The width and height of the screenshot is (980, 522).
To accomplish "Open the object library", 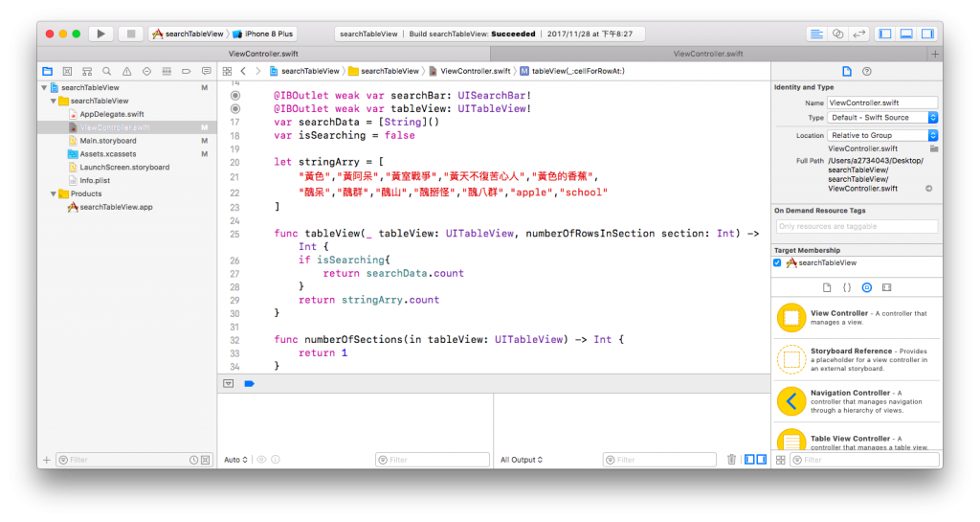I will coord(867,287).
